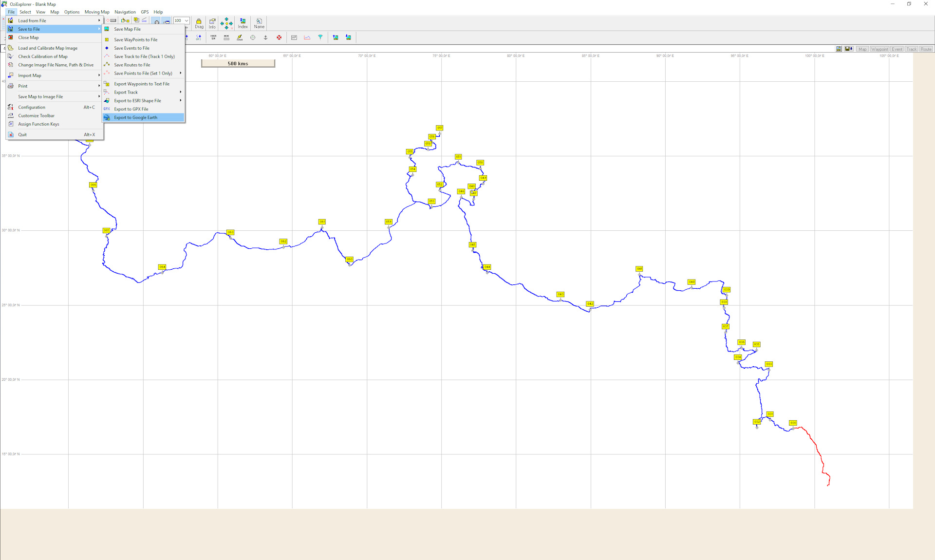Click the red lifebuoy icon
The image size is (935, 560).
tap(279, 37)
